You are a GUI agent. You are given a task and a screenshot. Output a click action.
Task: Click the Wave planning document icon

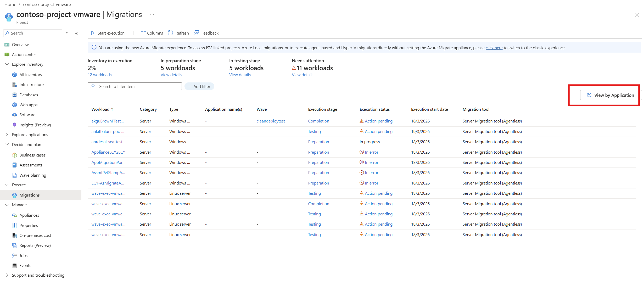coord(15,175)
